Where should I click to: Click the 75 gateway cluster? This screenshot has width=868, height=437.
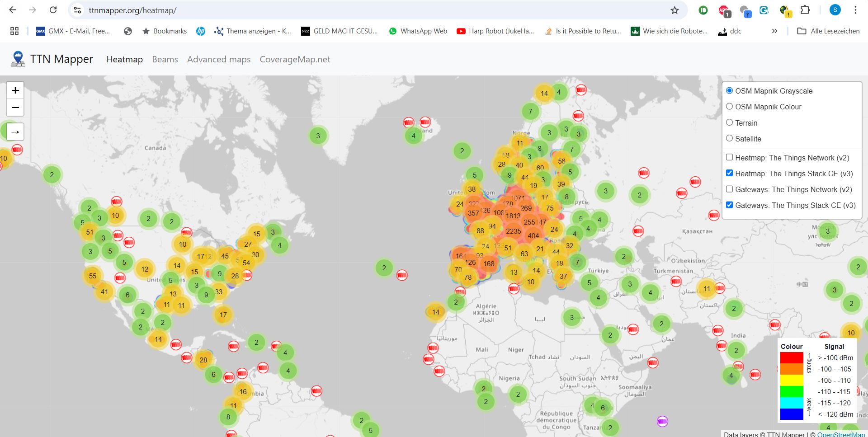(550, 208)
